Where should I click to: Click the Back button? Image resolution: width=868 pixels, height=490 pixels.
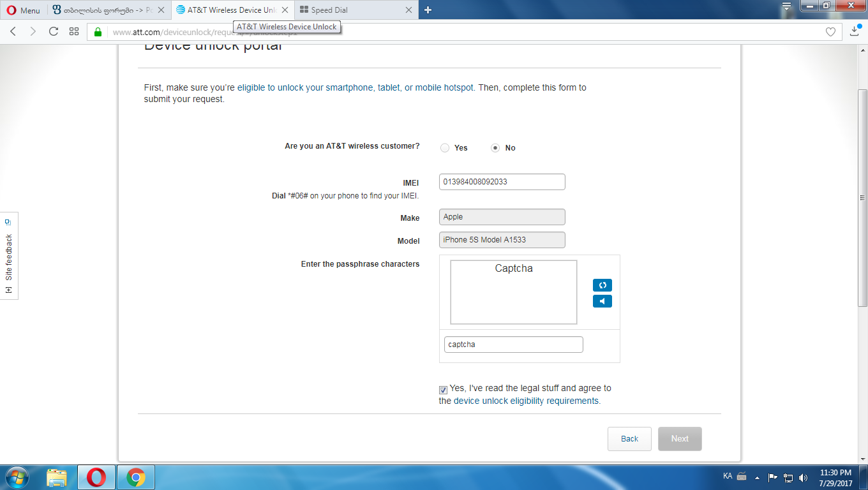click(x=629, y=439)
